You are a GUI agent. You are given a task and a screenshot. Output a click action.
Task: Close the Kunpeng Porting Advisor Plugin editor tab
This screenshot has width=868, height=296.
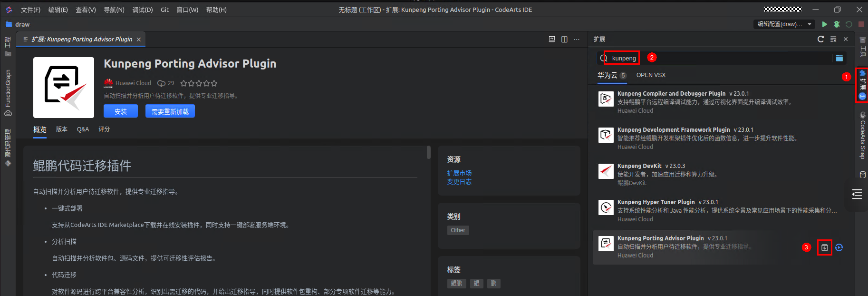click(139, 39)
